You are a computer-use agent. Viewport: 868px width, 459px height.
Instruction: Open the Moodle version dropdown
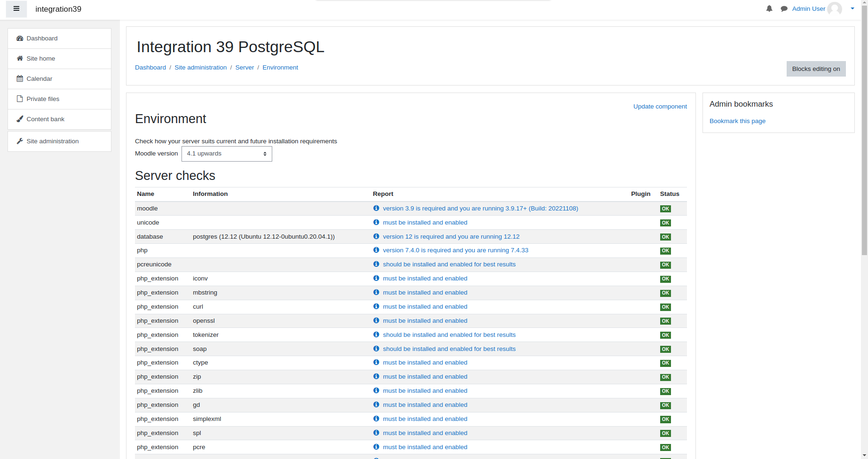pos(227,154)
